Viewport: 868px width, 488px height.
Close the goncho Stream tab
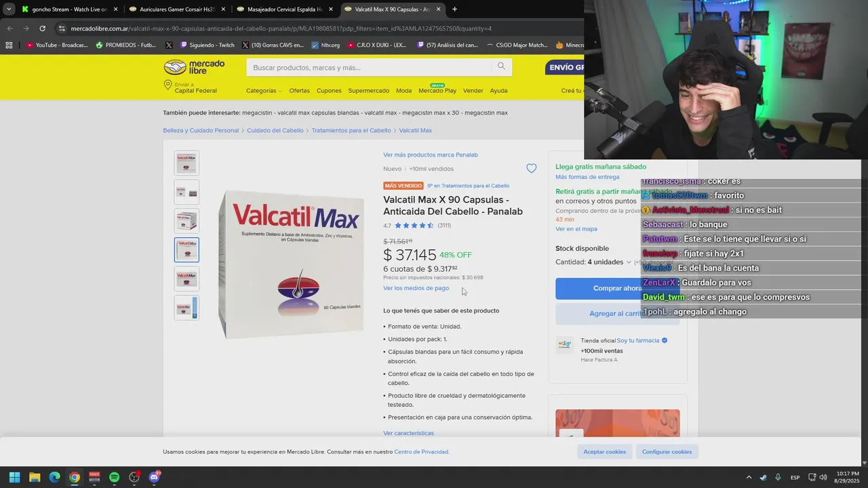coord(115,9)
